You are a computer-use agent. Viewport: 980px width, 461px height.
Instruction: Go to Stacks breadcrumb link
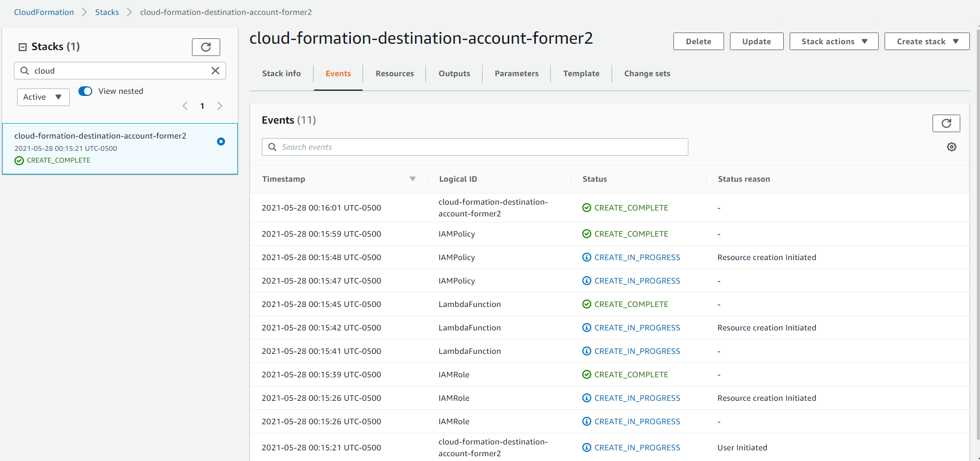point(107,12)
